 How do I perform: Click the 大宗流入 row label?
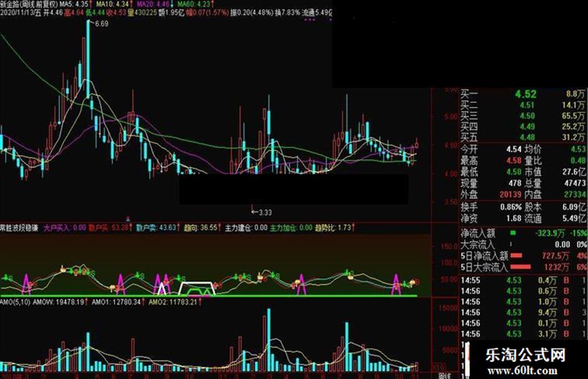478,245
